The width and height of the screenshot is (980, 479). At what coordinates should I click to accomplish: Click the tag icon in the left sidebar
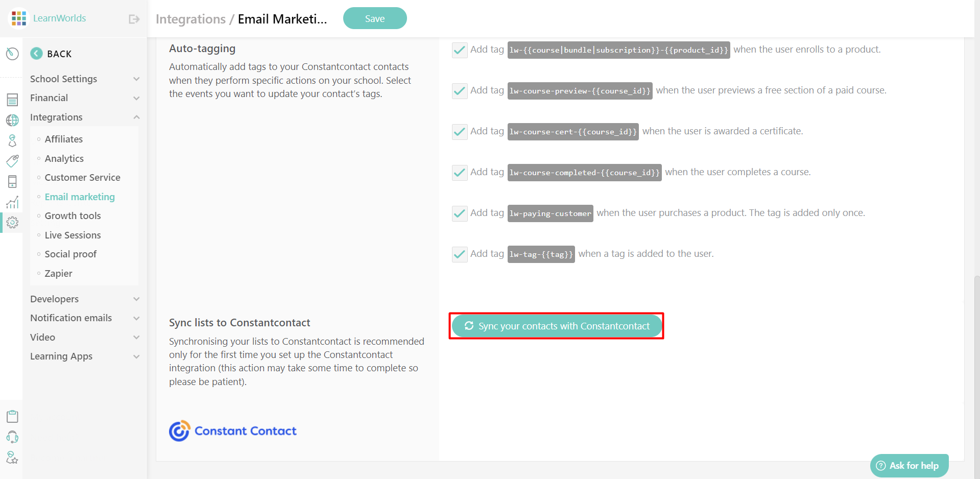(12, 161)
